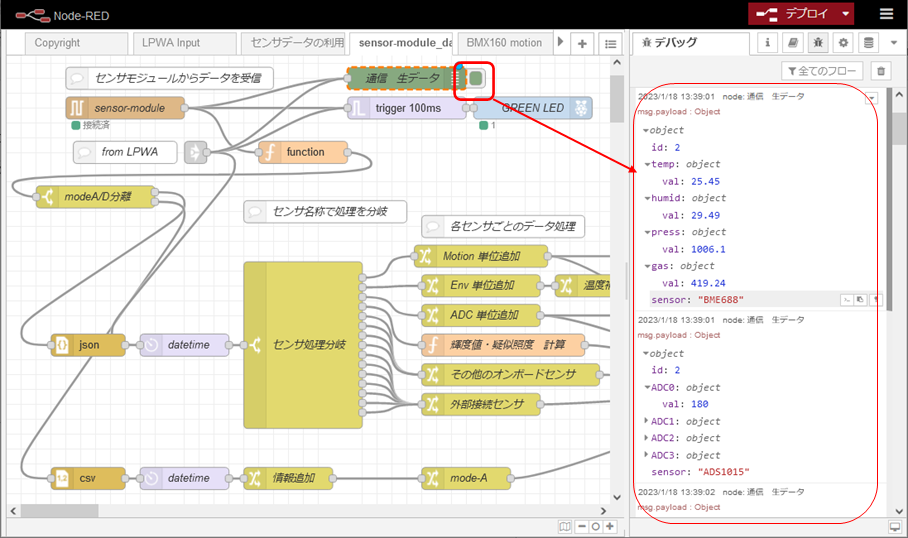The image size is (908, 538).
Task: Open the flow list icon
Action: click(610, 43)
